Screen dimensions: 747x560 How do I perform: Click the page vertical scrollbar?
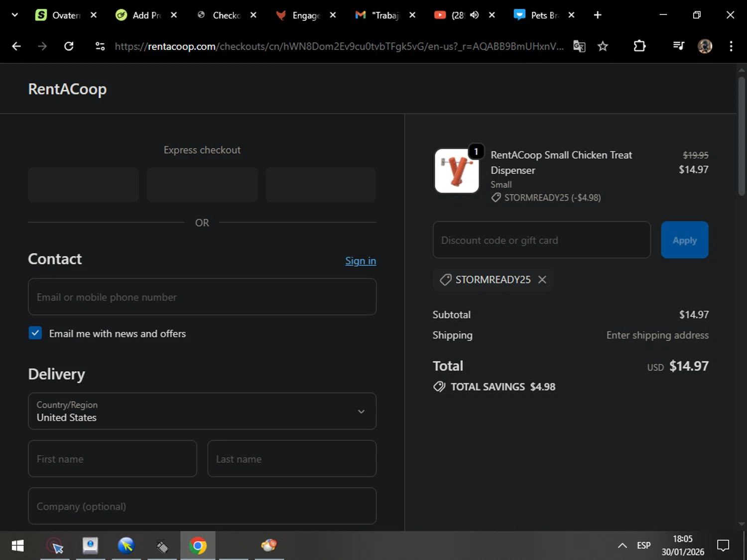742,135
